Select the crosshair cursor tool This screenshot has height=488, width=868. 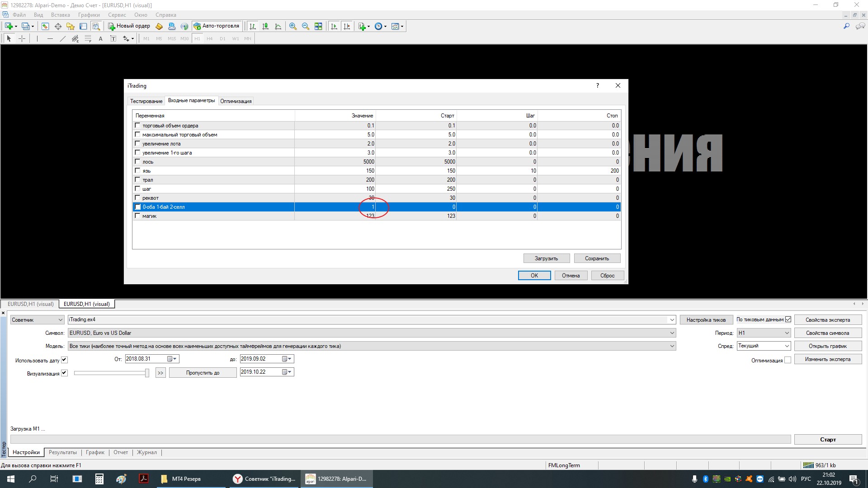coord(22,39)
